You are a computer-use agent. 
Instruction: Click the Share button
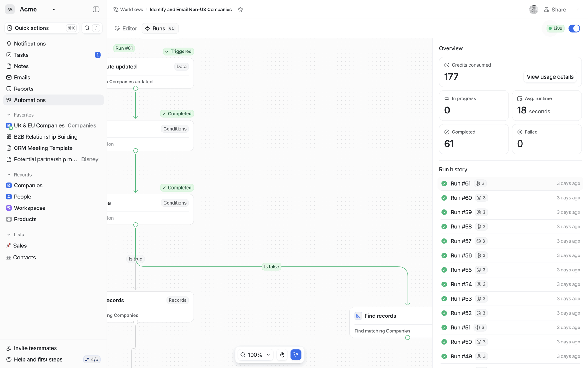click(x=555, y=10)
